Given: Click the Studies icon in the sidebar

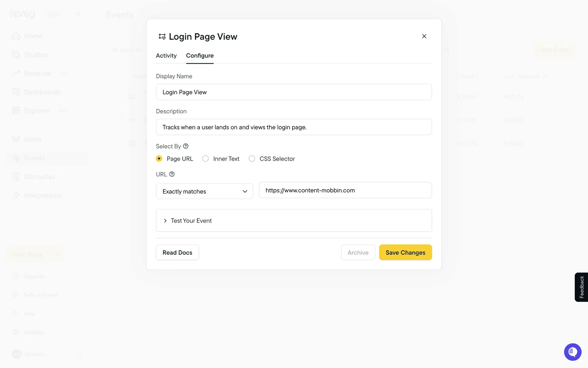Looking at the screenshot, I should pos(16,55).
